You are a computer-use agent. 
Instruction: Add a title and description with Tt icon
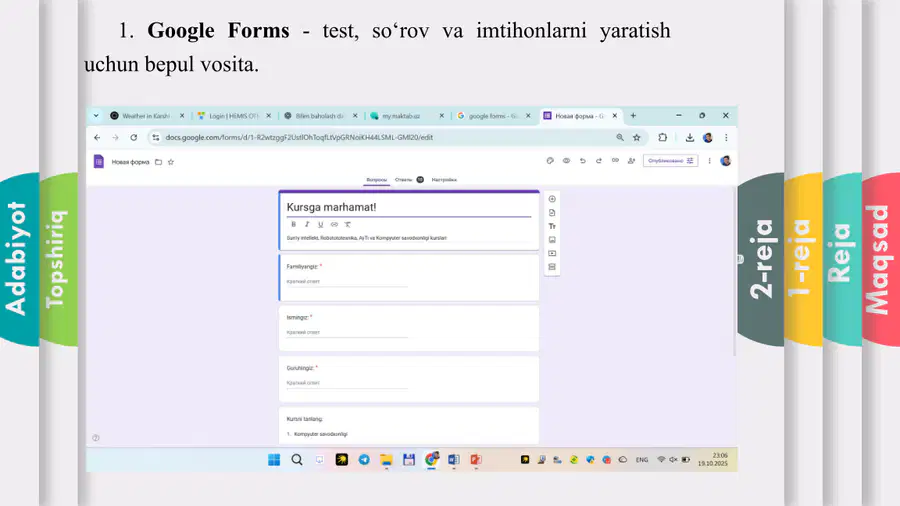[x=552, y=227]
